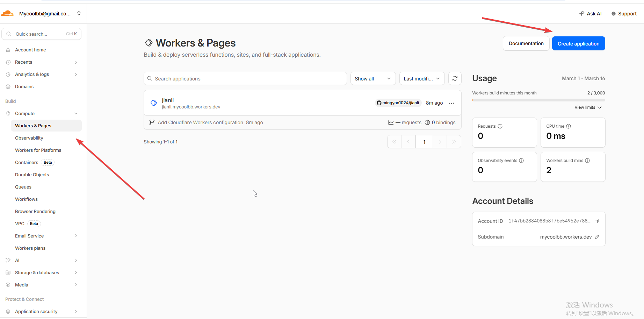Expand View limits under Usage

tap(588, 107)
